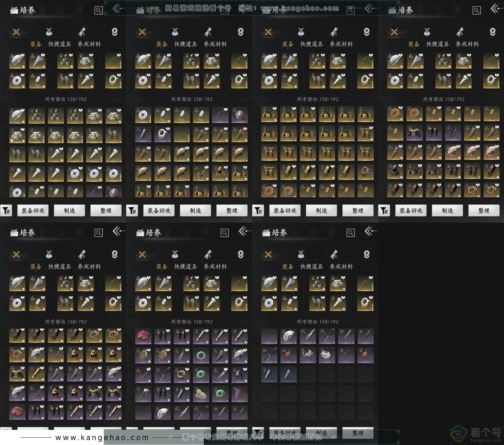
Task: Select pouch category icon in second top panel
Action: click(175, 32)
